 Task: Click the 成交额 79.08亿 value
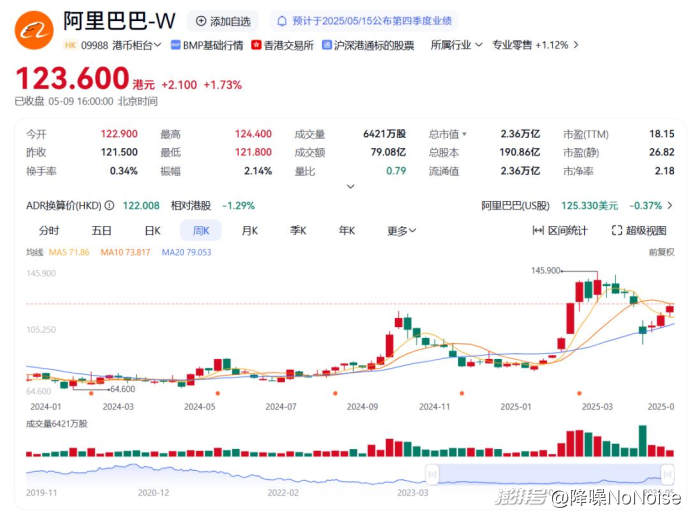pyautogui.click(x=388, y=152)
